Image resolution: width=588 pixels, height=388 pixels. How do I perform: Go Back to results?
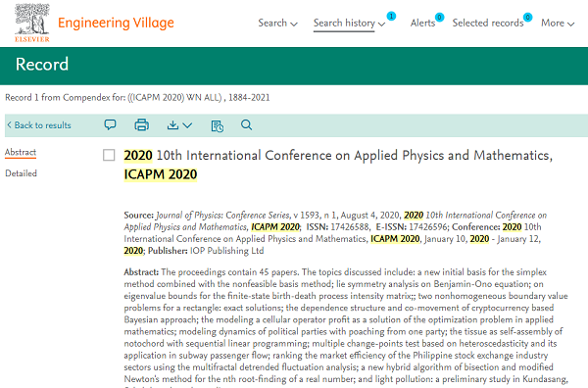click(x=39, y=124)
